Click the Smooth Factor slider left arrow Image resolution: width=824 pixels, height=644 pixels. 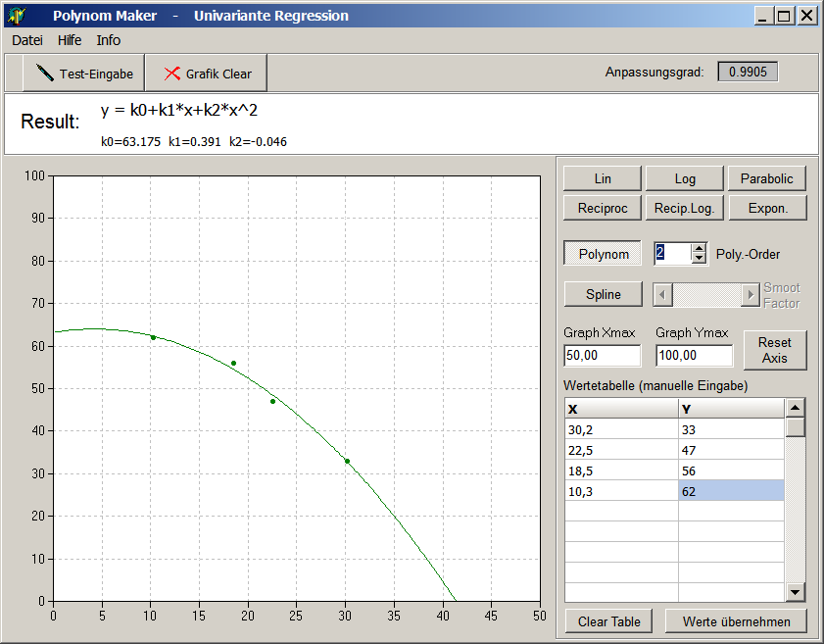(662, 295)
